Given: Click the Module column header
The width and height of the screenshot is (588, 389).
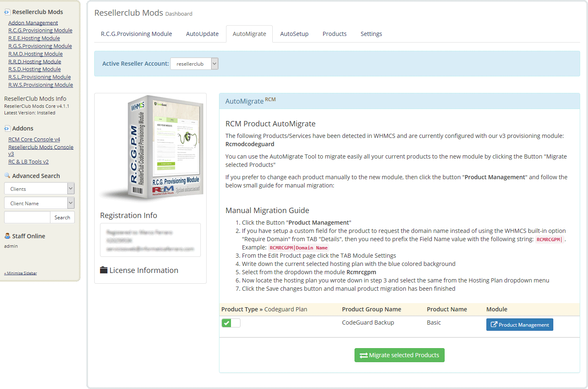Looking at the screenshot, I should point(497,309).
